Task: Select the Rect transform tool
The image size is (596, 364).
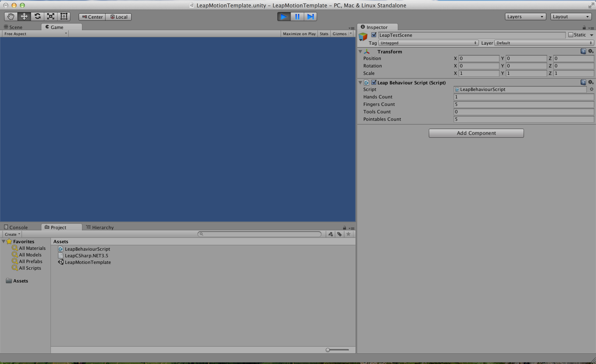Action: click(x=64, y=16)
